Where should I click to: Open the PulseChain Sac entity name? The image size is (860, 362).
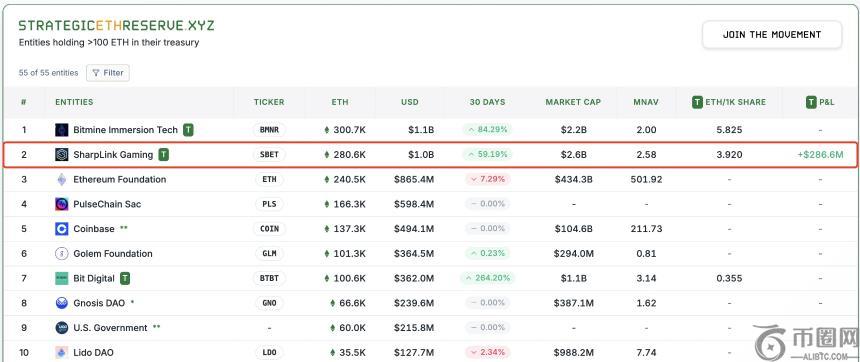107,204
